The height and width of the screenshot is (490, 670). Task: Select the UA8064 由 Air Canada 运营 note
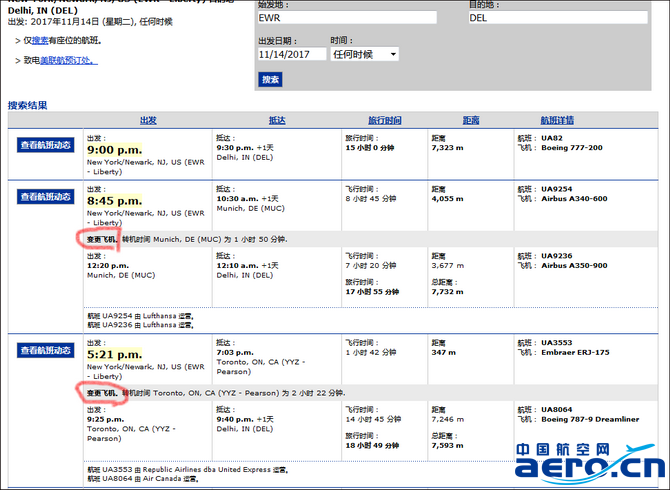[x=143, y=479]
